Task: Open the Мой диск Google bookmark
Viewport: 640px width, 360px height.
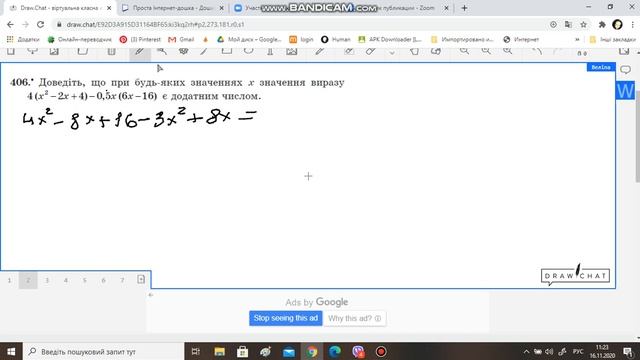Action: pos(249,39)
